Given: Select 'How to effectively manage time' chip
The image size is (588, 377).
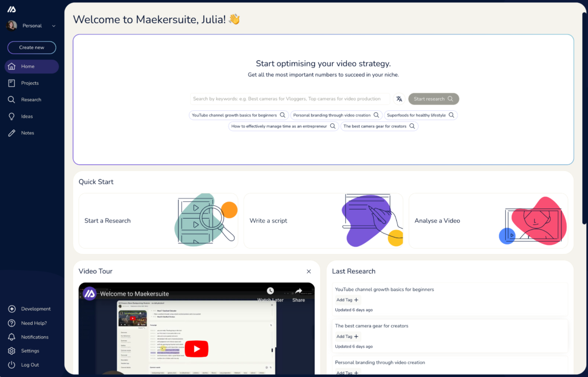Looking at the screenshot, I should [283, 126].
